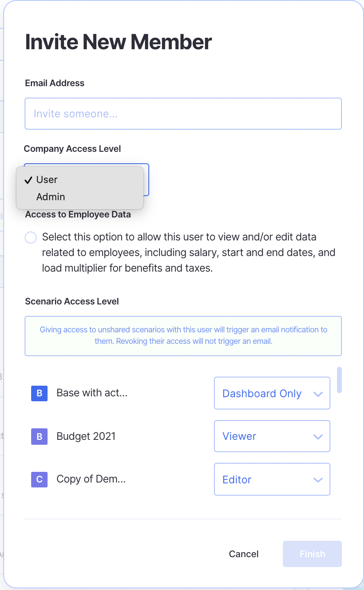Click the Invite someone email input field
The image size is (364, 590).
coord(183,114)
